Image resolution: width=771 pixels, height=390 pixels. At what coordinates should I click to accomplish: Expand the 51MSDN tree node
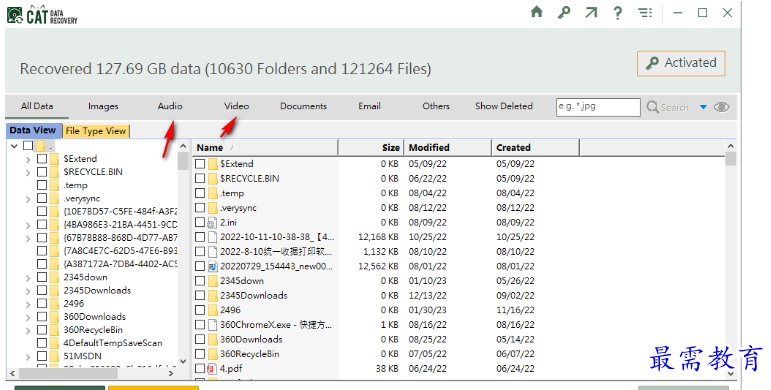(28, 357)
